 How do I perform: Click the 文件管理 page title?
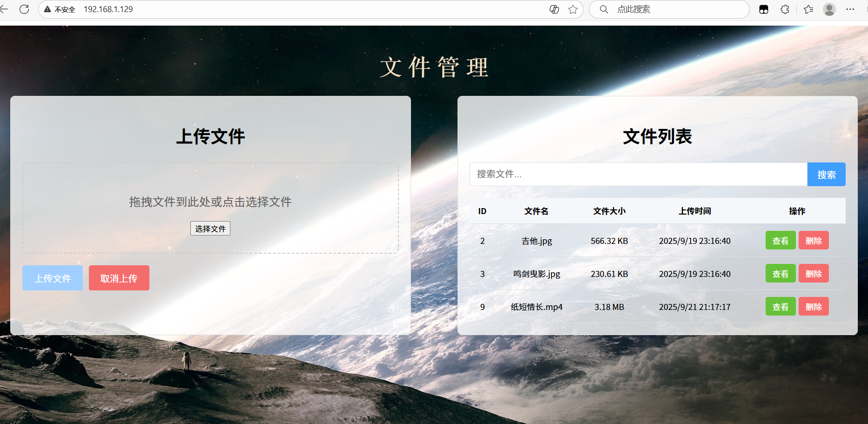pos(434,67)
